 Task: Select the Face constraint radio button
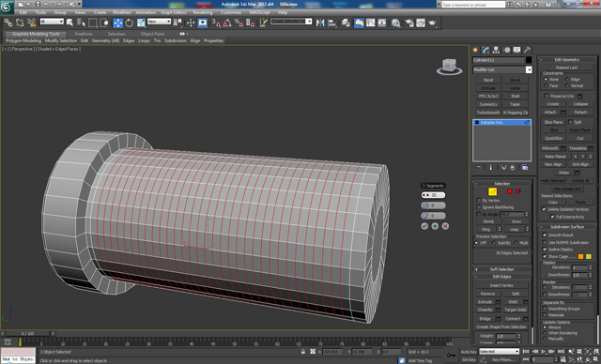pos(546,85)
